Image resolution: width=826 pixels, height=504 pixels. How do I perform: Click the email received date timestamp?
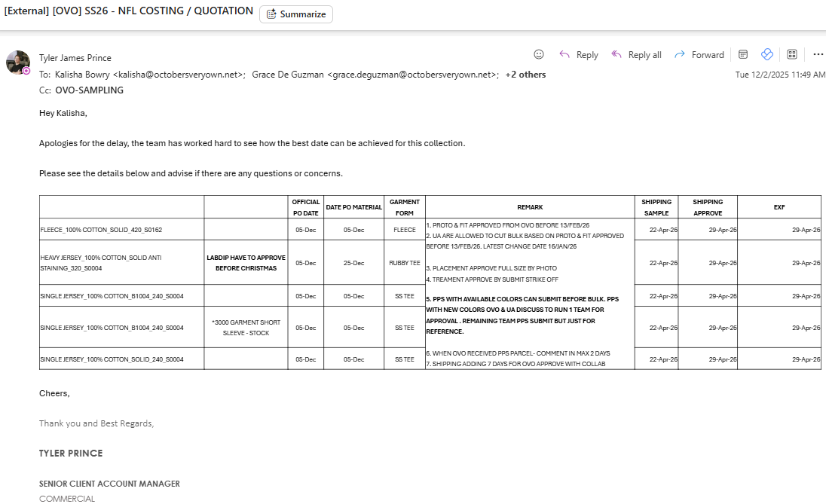[x=779, y=75]
